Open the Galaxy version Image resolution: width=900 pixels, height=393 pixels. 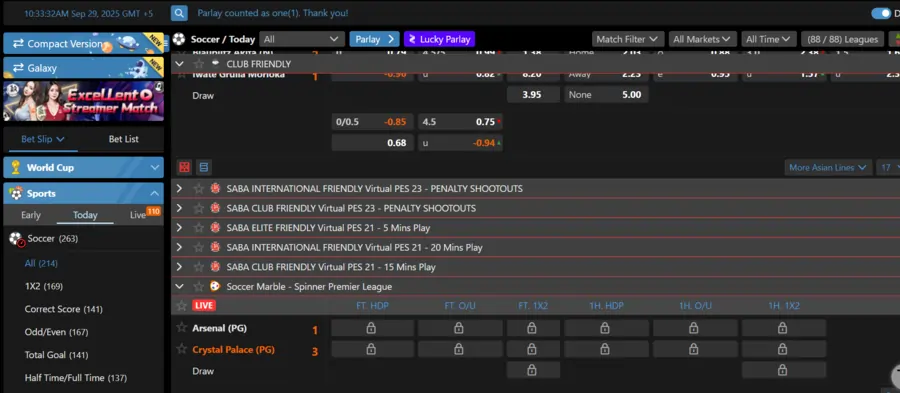pos(83,68)
